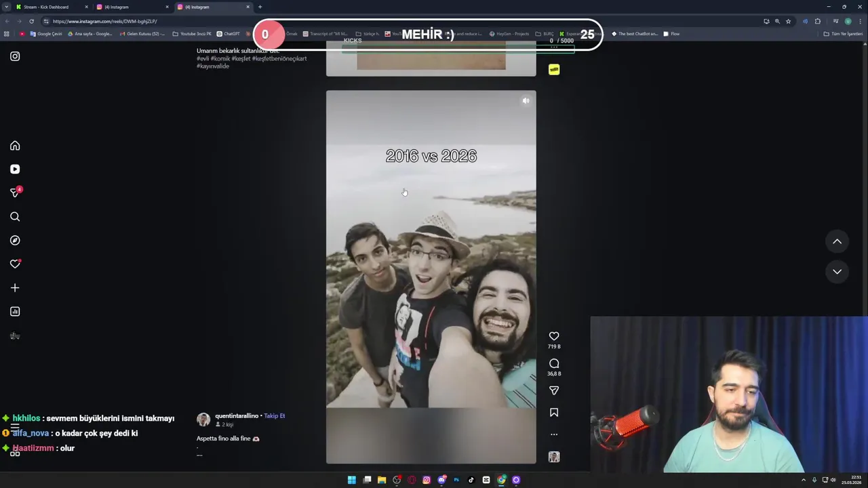Viewport: 868px width, 488px height.
Task: Follow the account via Takip Et
Action: point(275,415)
